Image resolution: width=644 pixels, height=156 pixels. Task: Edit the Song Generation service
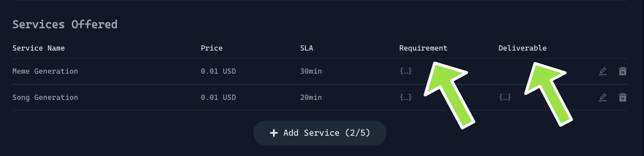(603, 98)
